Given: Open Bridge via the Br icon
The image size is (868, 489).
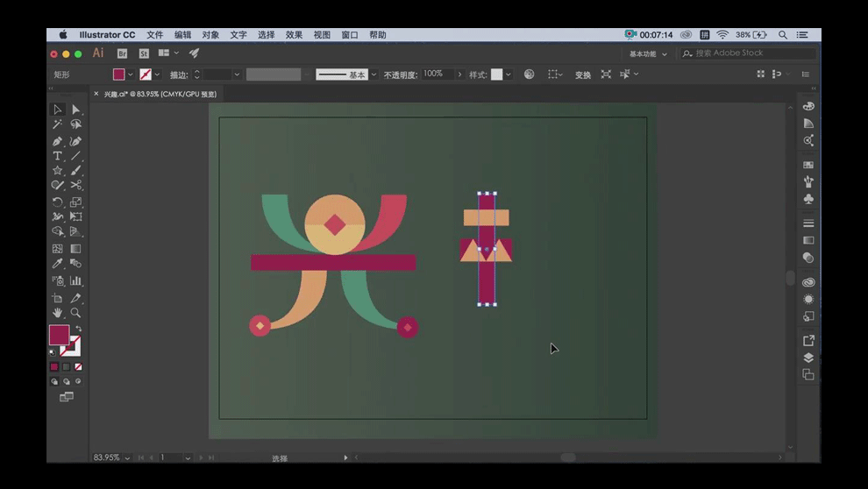Looking at the screenshot, I should tap(123, 53).
